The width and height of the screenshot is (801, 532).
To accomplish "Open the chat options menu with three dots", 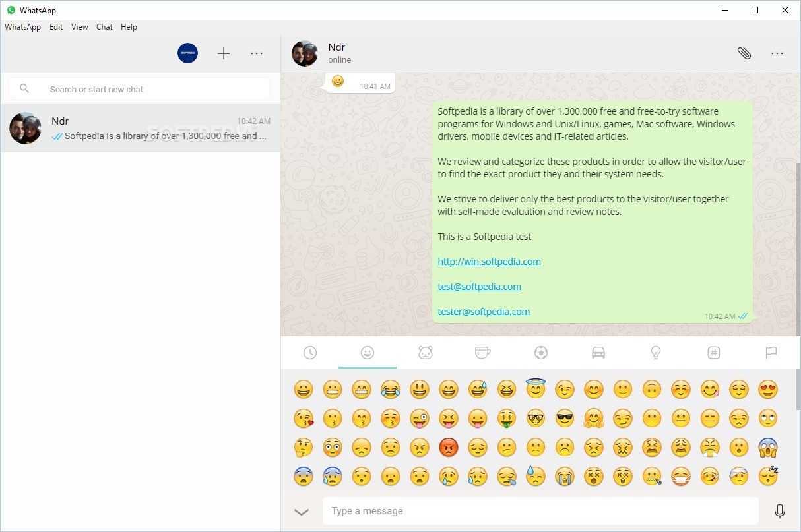I will click(x=777, y=53).
